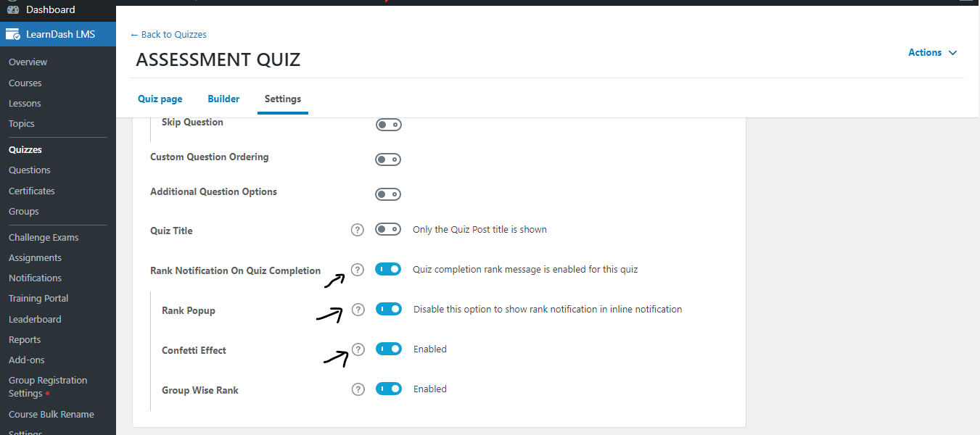Click the Dashboard gauge icon
The height and width of the screenshot is (435, 980).
(x=12, y=9)
